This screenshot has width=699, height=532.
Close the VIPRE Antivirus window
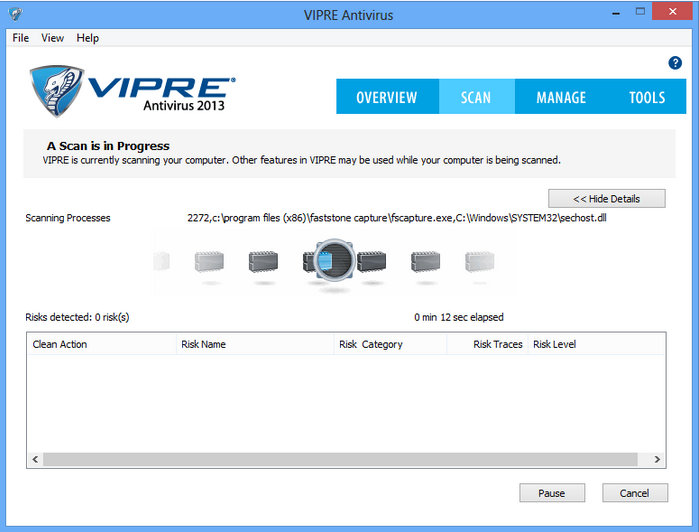click(x=672, y=12)
